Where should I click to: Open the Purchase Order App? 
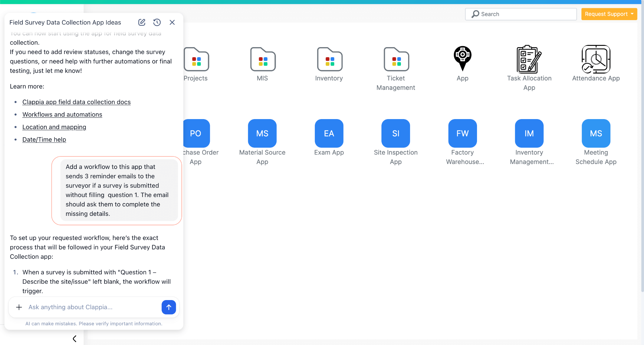click(196, 133)
